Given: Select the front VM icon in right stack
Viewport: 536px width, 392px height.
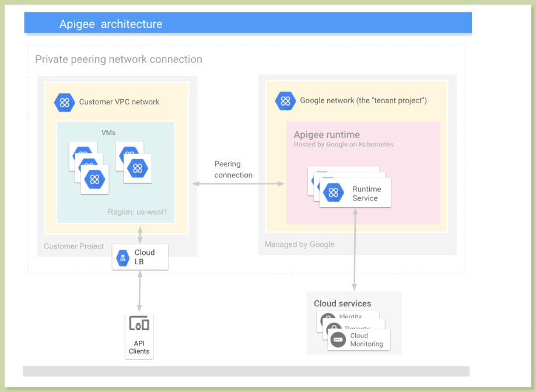Looking at the screenshot, I should (138, 168).
